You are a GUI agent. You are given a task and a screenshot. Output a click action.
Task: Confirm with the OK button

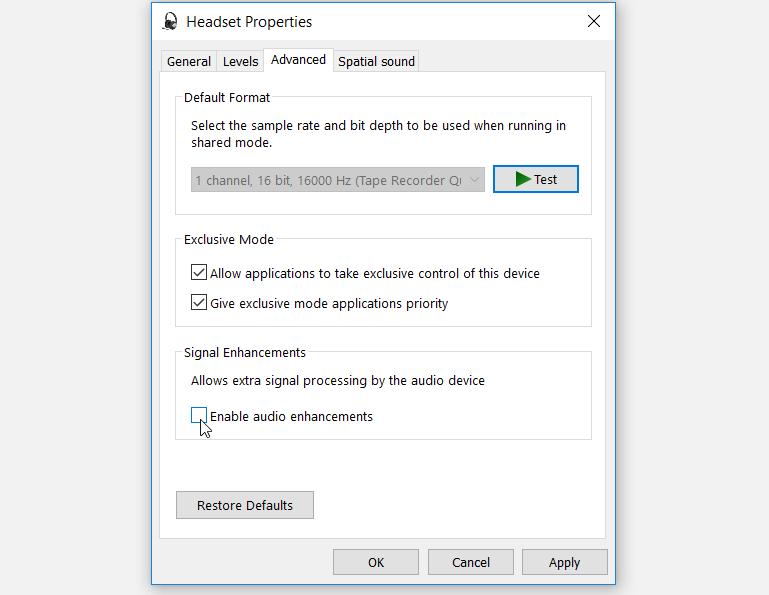(x=376, y=562)
